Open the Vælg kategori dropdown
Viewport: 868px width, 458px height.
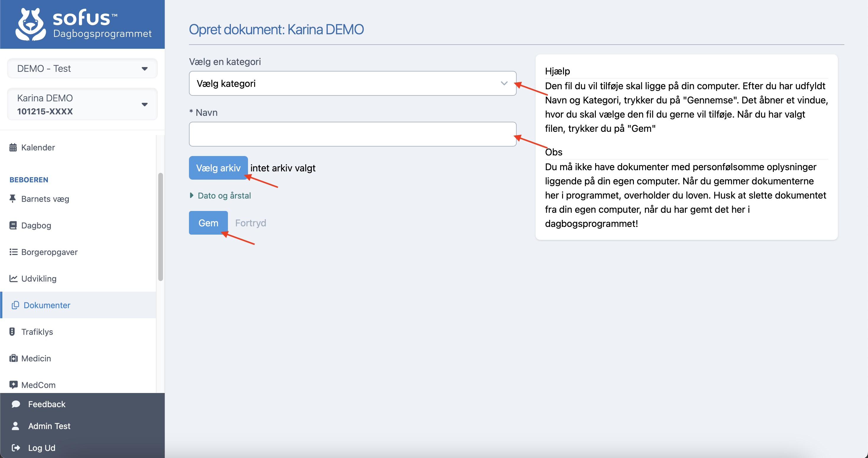tap(352, 83)
